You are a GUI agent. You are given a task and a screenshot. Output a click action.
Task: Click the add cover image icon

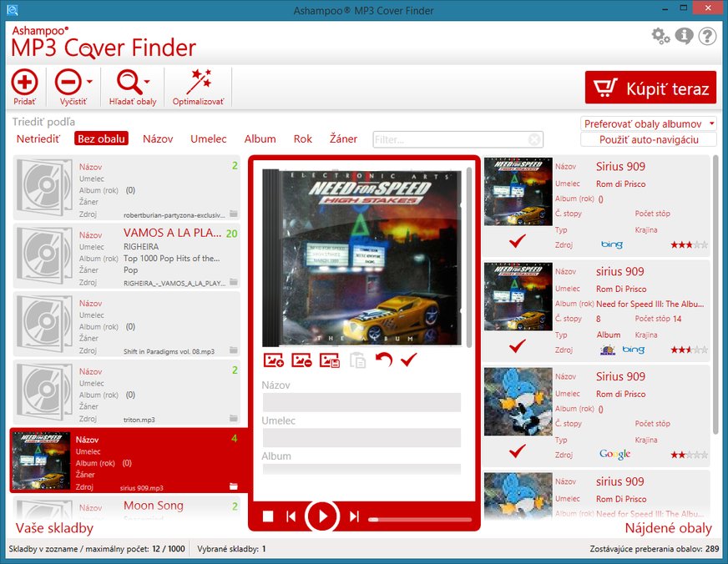(274, 360)
